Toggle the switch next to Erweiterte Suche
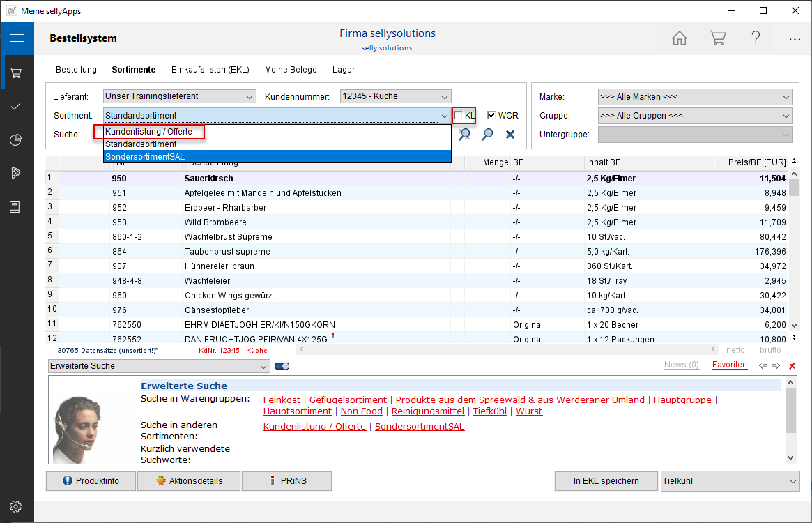 (282, 366)
